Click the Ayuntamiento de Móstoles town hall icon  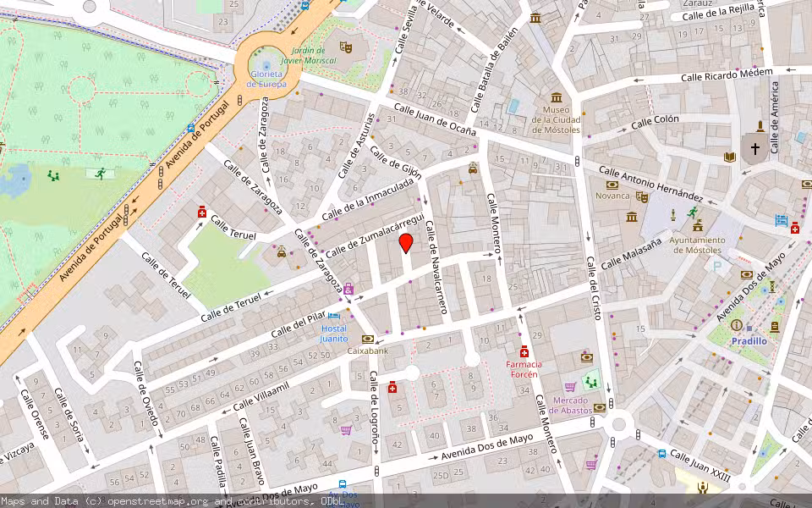coord(698,224)
